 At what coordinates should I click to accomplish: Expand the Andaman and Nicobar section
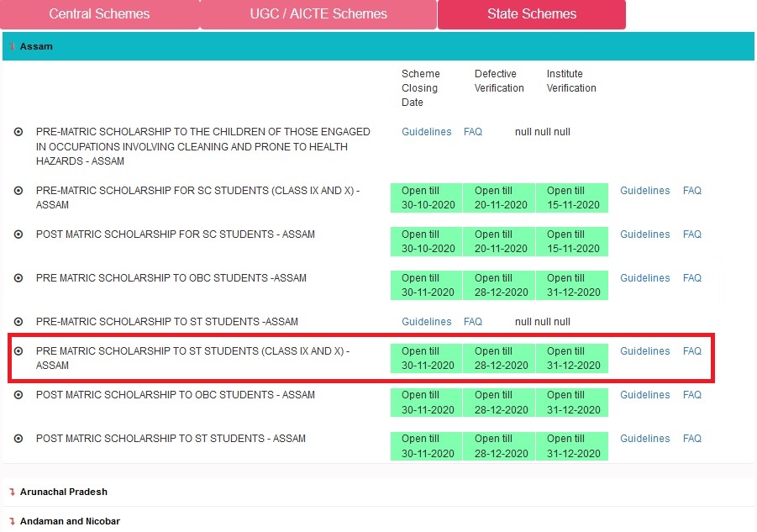[69, 521]
